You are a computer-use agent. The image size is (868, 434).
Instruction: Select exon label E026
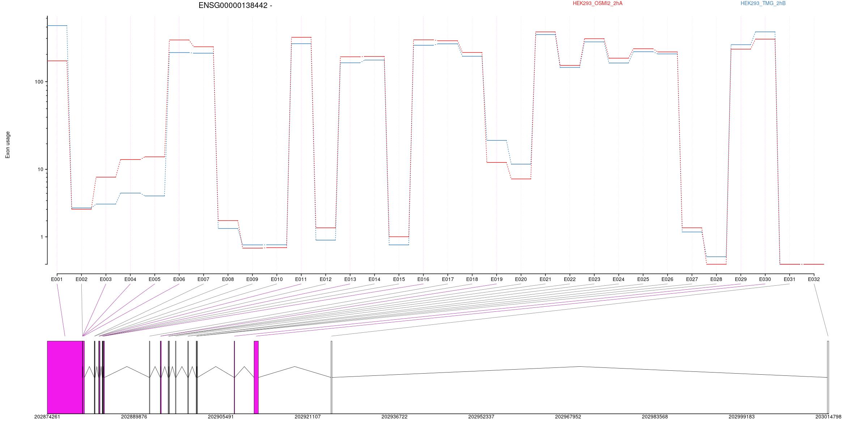667,279
